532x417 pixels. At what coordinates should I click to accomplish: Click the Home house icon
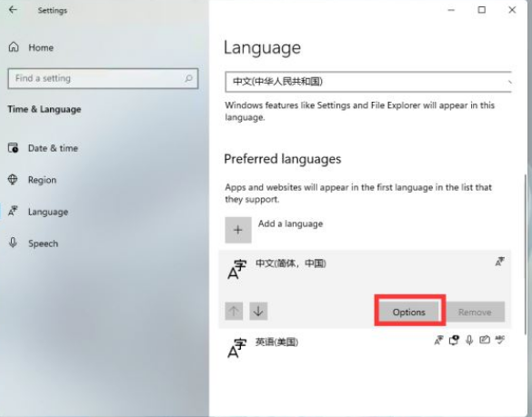pyautogui.click(x=14, y=46)
